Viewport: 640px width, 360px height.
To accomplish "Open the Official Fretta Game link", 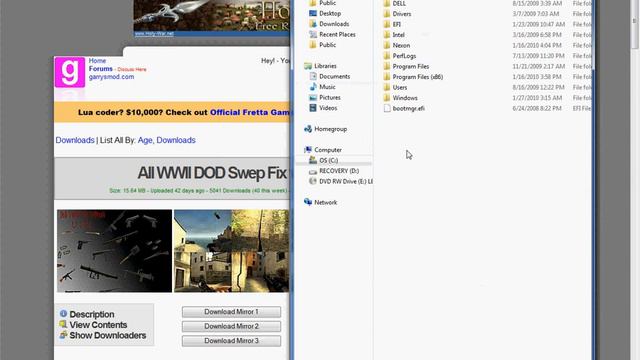I will point(250,112).
